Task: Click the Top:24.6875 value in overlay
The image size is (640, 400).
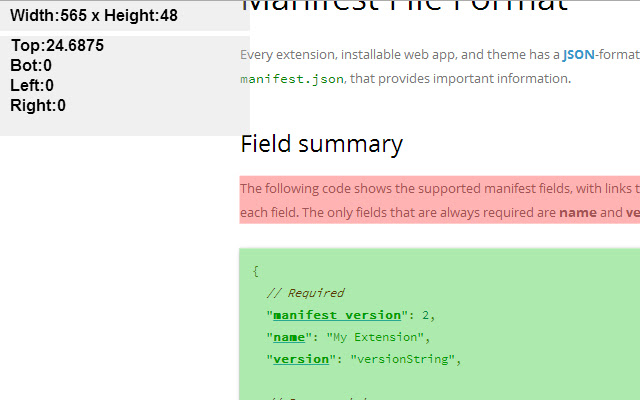Action: pos(57,46)
